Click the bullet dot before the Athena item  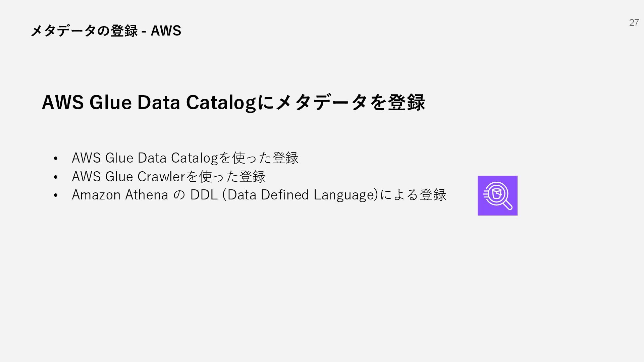point(56,195)
